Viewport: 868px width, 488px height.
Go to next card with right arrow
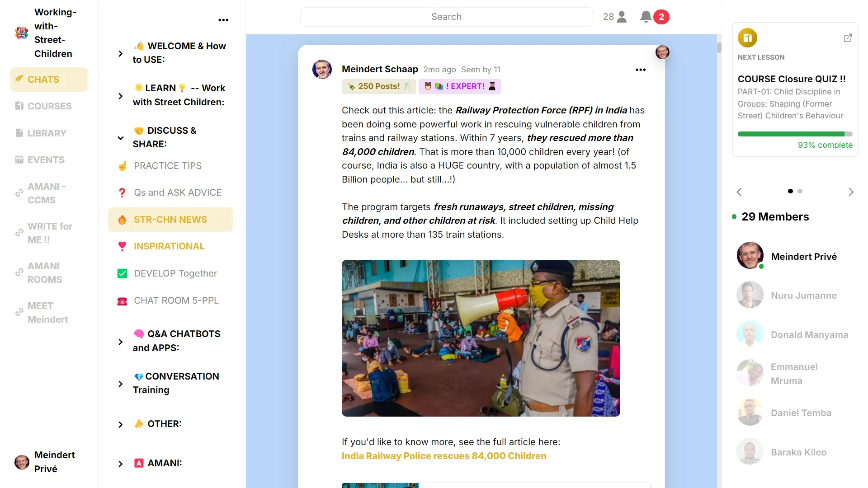[851, 192]
